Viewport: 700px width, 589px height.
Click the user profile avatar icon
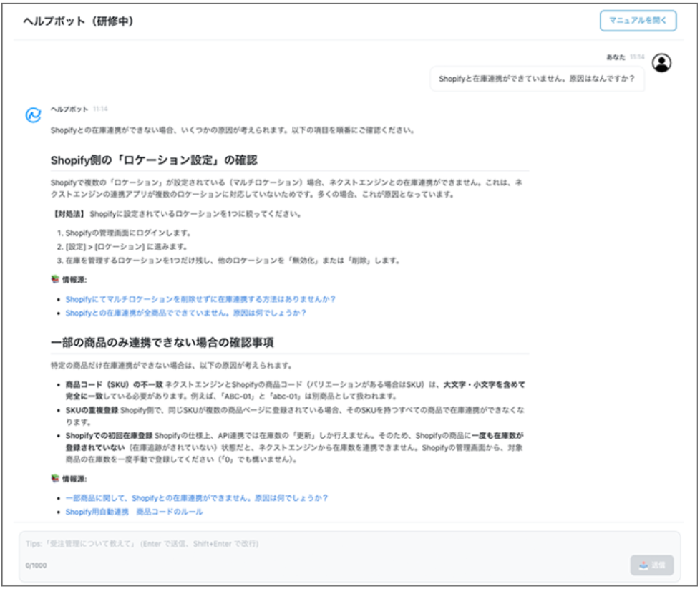point(663,63)
